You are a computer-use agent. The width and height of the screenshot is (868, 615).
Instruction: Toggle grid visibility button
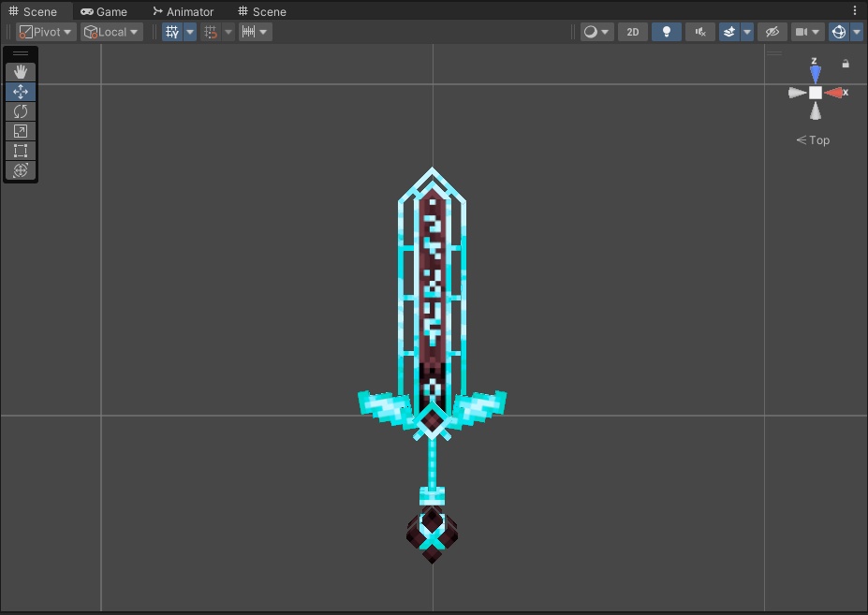point(172,32)
